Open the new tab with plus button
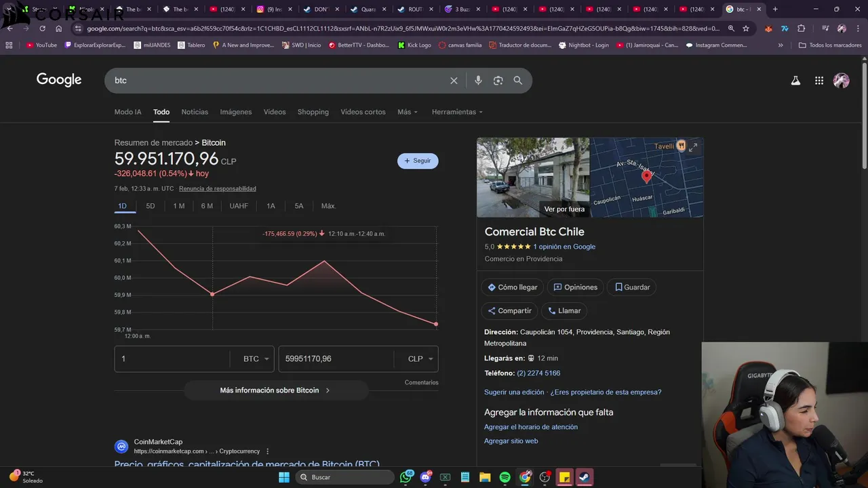Viewport: 868px width, 488px height. [x=775, y=9]
